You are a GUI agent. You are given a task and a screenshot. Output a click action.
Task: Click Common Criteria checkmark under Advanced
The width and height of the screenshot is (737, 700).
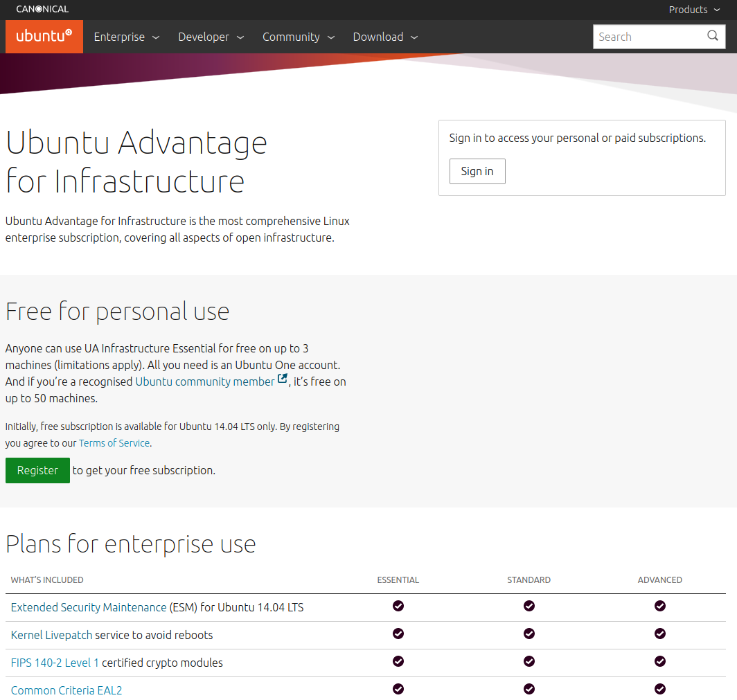coord(660,689)
